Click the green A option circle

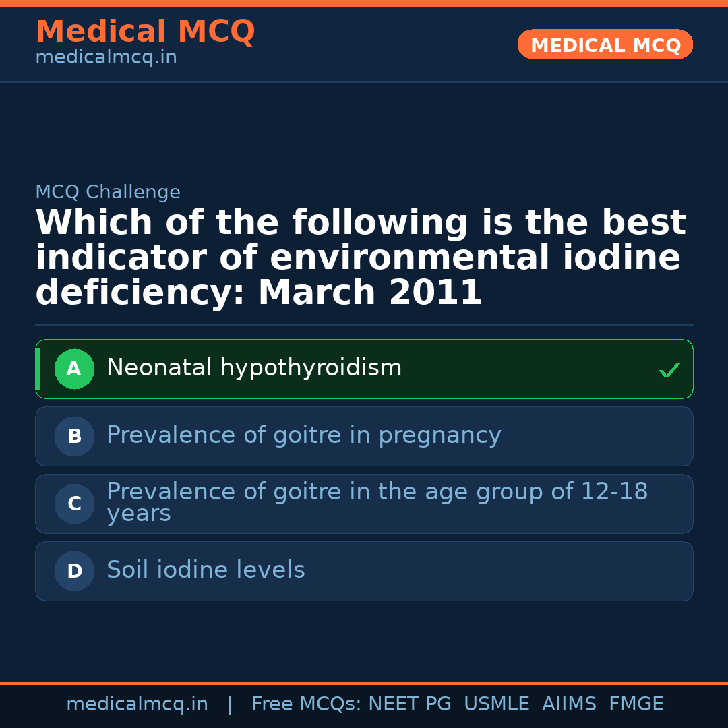[74, 369]
